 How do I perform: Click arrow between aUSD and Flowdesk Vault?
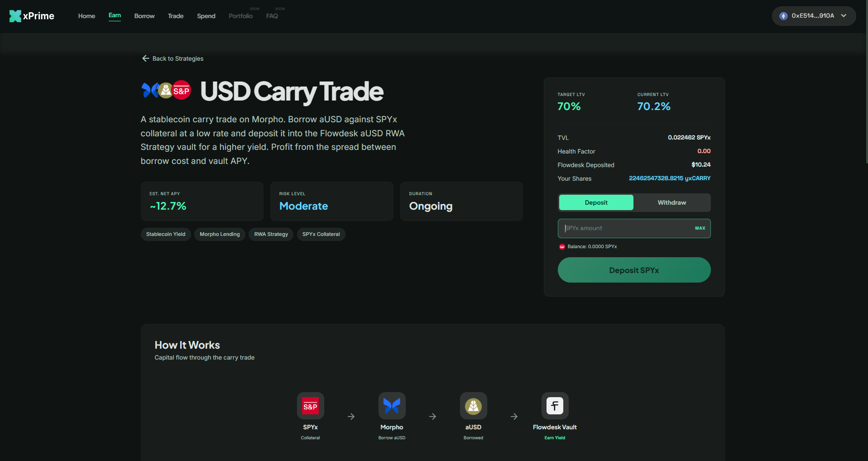514,416
